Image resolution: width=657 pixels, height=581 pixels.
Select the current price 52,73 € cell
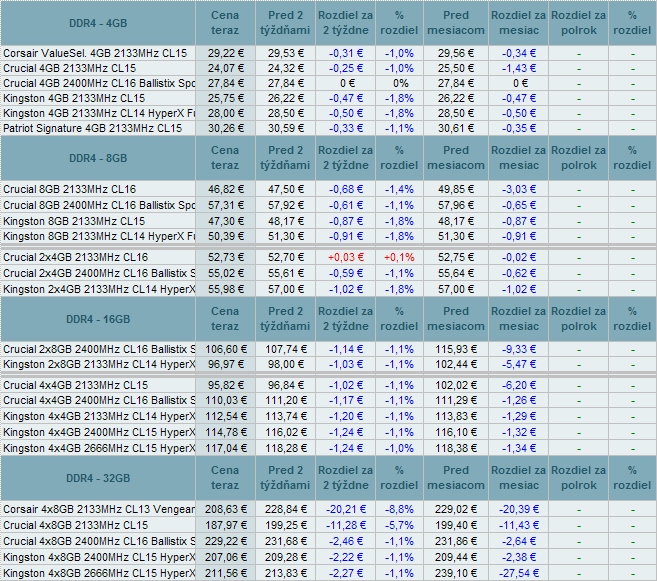point(225,257)
